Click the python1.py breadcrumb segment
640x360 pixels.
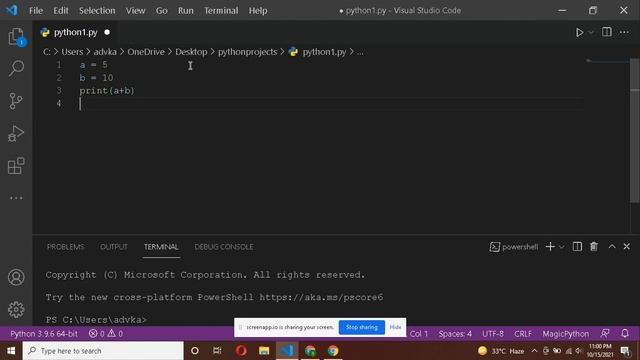324,52
